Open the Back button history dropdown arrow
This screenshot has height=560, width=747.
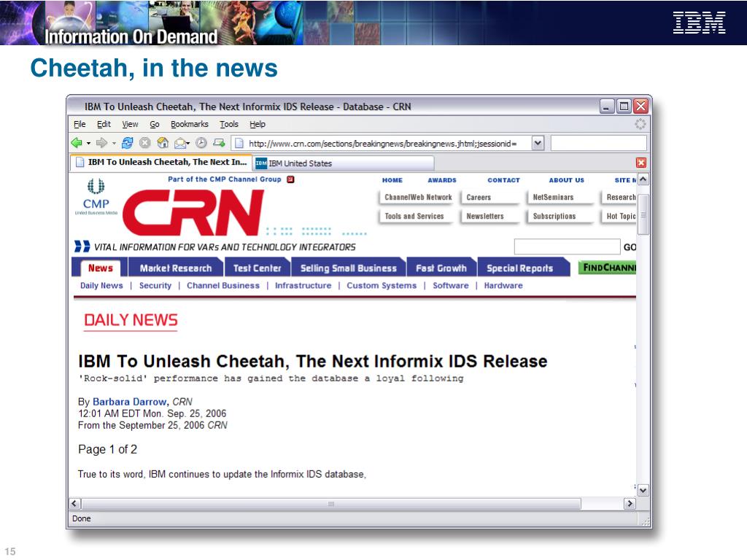click(88, 144)
